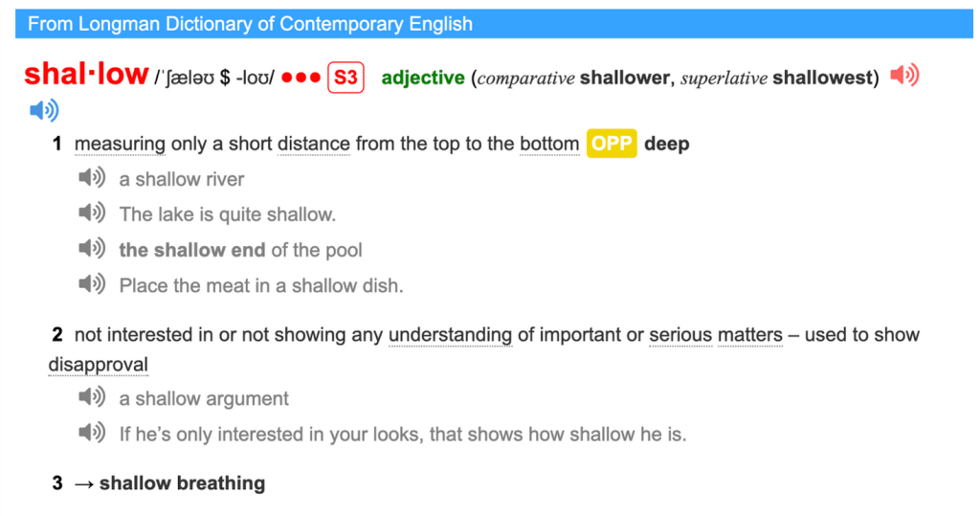Play audio for "The lake is quite shallow."
Image resolution: width=980 pixels, height=516 pixels.
91,213
